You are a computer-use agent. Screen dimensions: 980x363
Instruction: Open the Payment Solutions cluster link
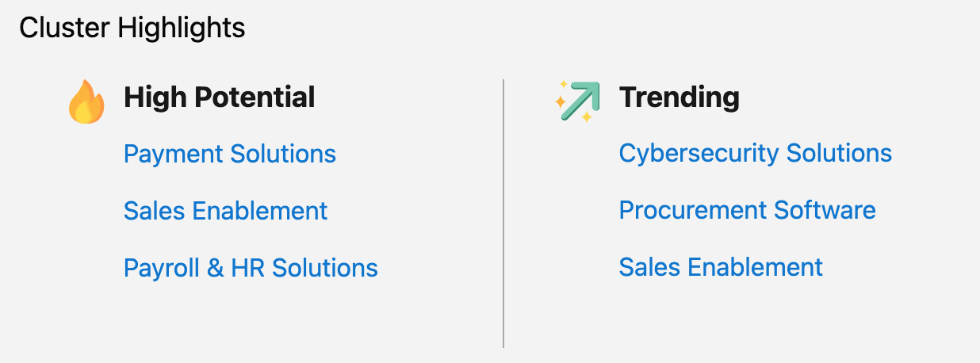click(230, 153)
